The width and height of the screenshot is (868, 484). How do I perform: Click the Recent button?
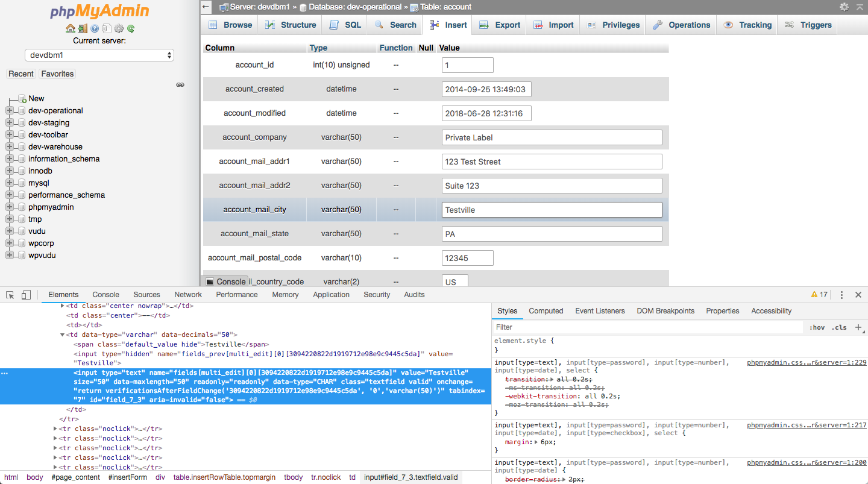click(21, 74)
